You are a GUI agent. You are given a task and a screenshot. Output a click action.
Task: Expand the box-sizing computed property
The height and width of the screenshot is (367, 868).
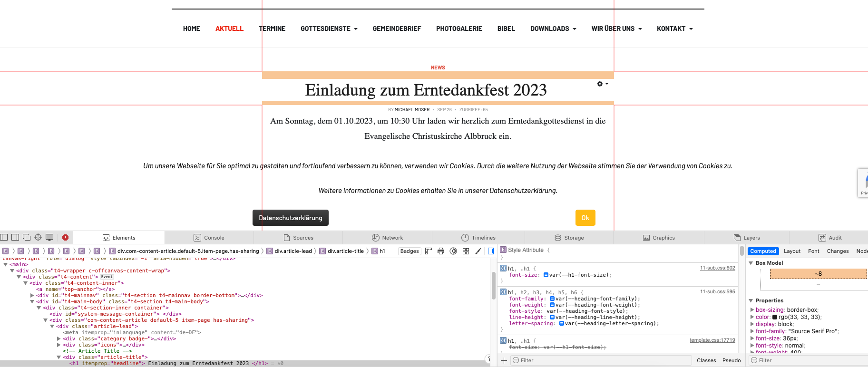[x=752, y=310]
